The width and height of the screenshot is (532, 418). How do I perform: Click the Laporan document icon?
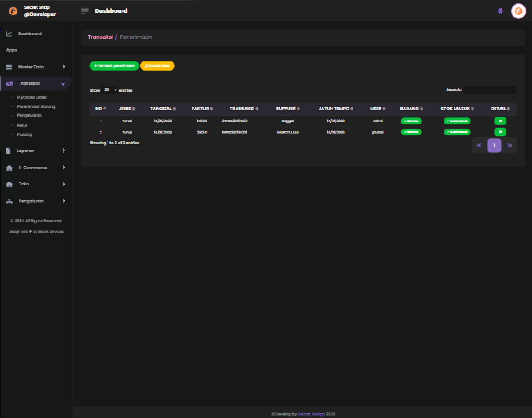pyautogui.click(x=8, y=151)
